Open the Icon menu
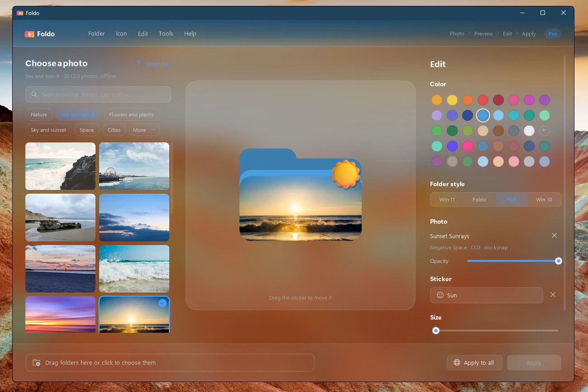The height and width of the screenshot is (392, 588). click(x=121, y=34)
